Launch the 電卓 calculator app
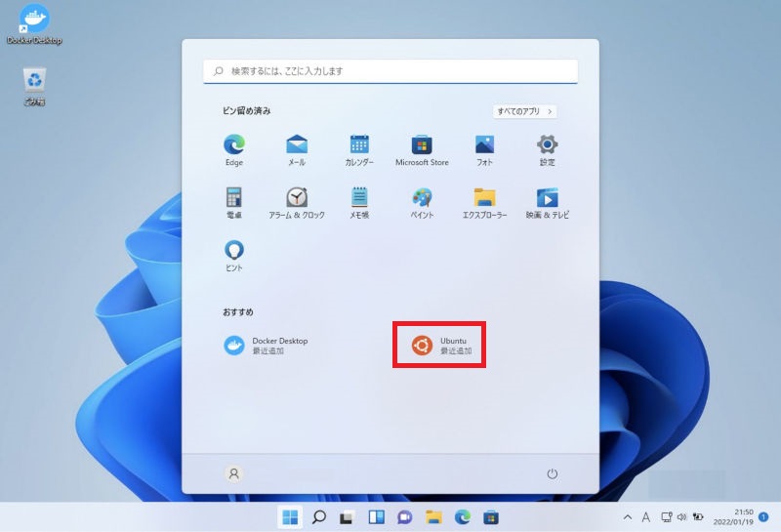781x532 pixels. [234, 203]
